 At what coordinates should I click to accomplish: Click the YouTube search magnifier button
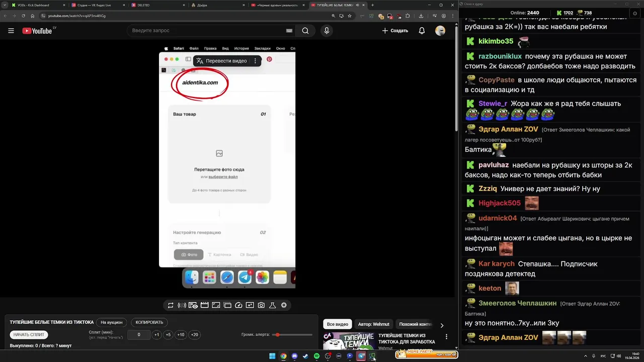pos(305,31)
